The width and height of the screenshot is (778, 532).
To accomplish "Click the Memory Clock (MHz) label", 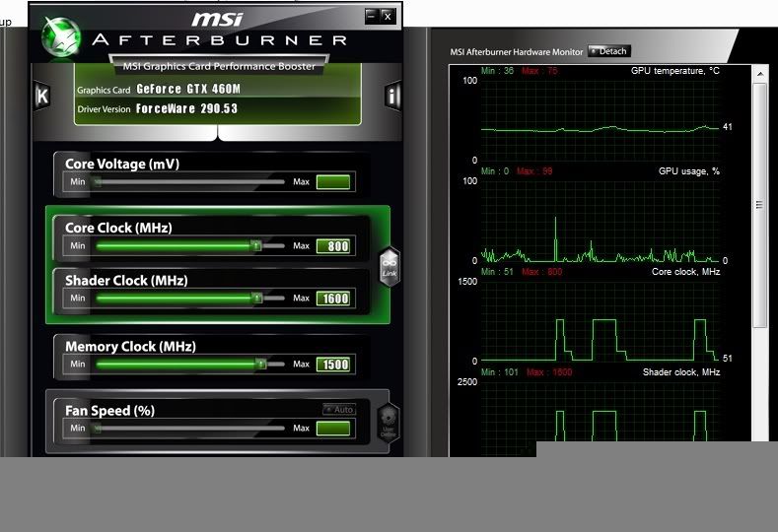I will (x=130, y=347).
